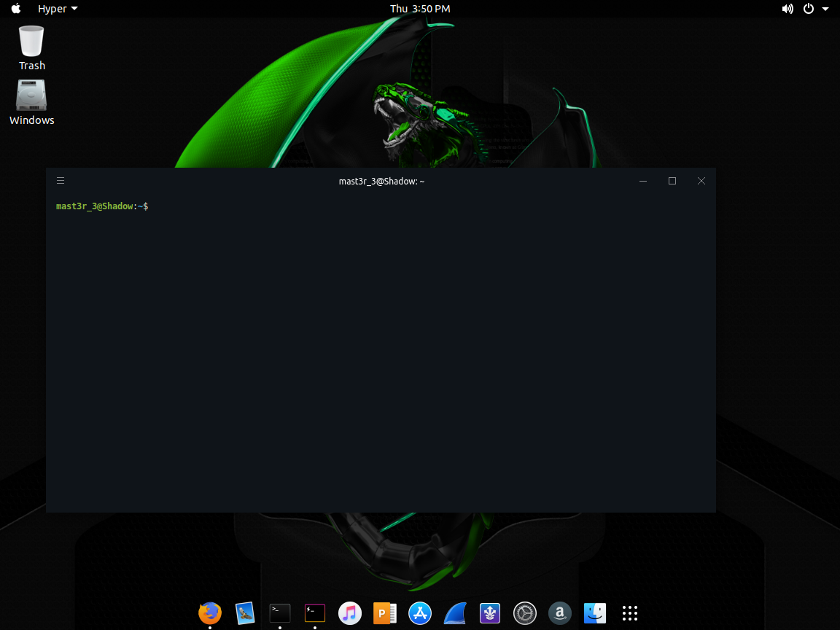Open the Hyper hamburger menu
The height and width of the screenshot is (630, 840).
click(61, 181)
